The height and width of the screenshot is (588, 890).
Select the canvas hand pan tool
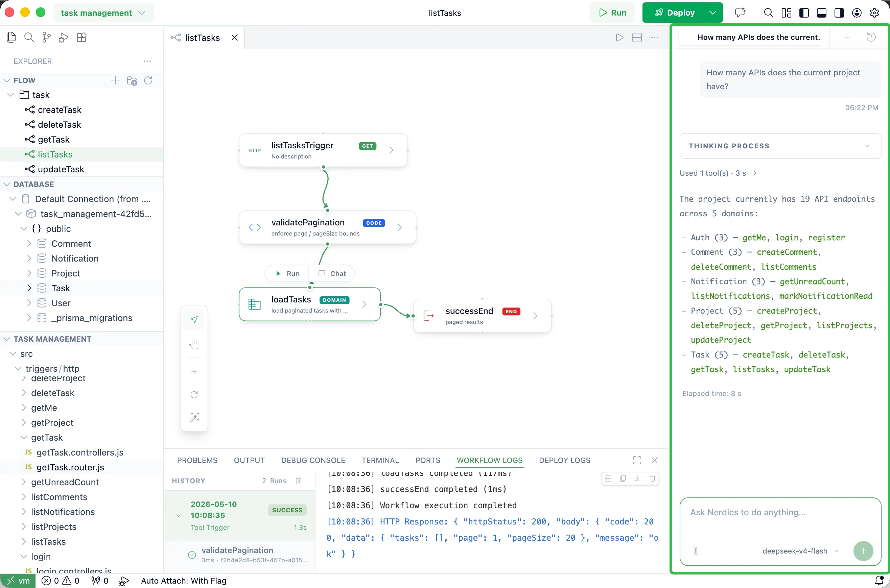pos(194,344)
